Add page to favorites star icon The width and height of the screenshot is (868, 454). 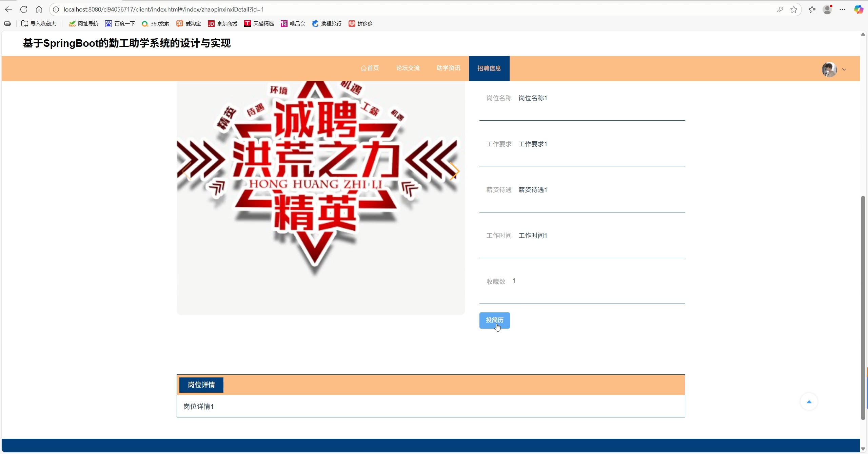[793, 9]
